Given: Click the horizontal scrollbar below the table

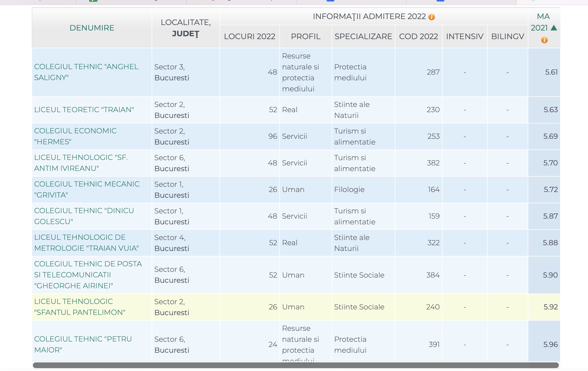Looking at the screenshot, I should tap(296, 365).
